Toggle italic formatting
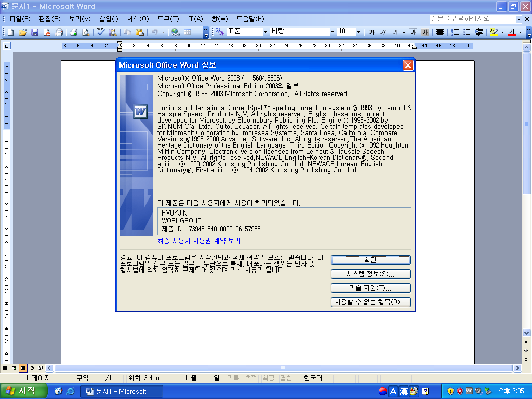Screen dimensions: 532x399 [x=383, y=32]
